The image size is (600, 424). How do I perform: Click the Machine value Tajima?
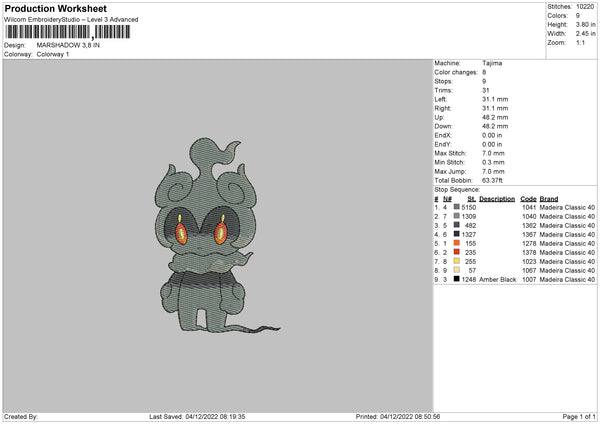tap(492, 63)
